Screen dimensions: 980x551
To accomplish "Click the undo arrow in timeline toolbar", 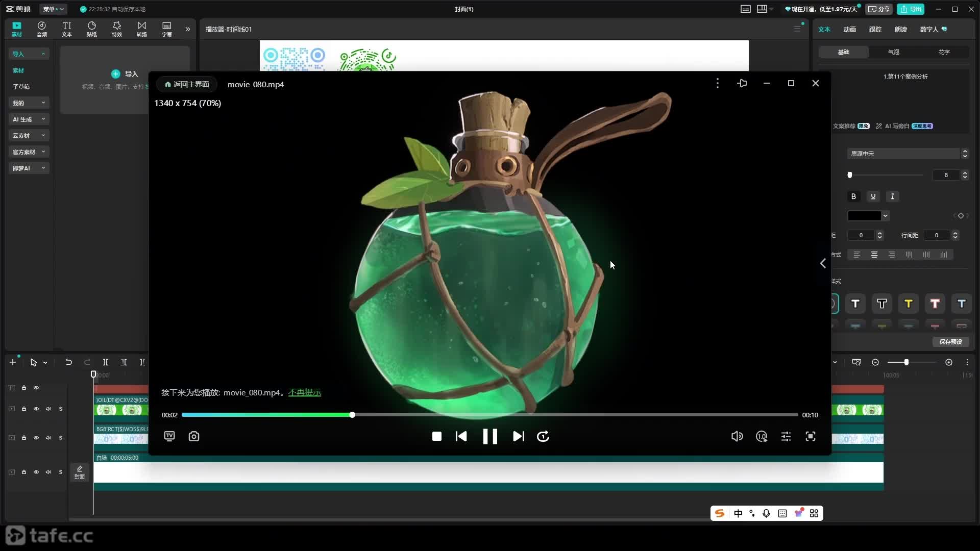I will click(x=68, y=362).
